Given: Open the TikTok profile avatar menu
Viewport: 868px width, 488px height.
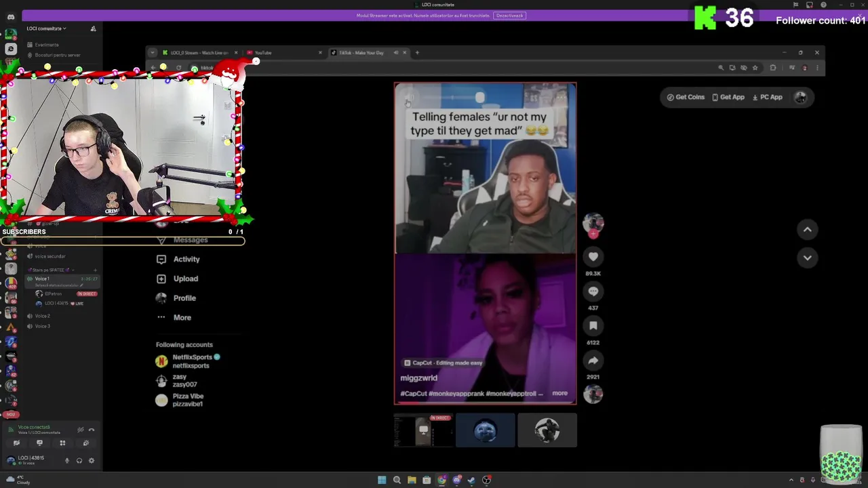Looking at the screenshot, I should click(801, 97).
